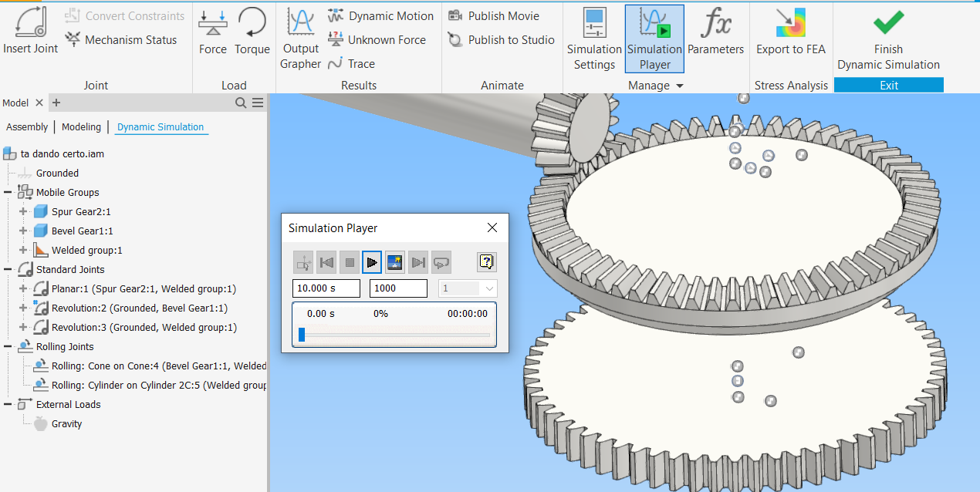The image size is (980, 492).
Task: Select the Grounded node
Action: 57,173
